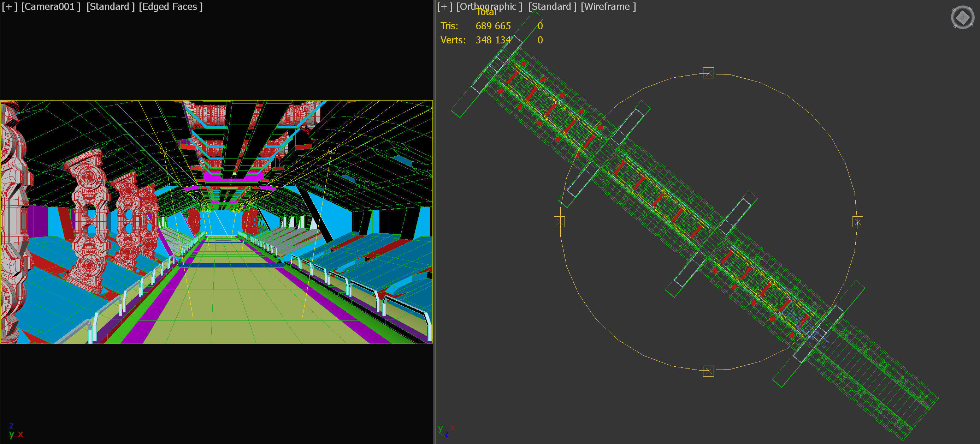Click the right light icon near the ceiling
This screenshot has width=980, height=444.
(331, 151)
